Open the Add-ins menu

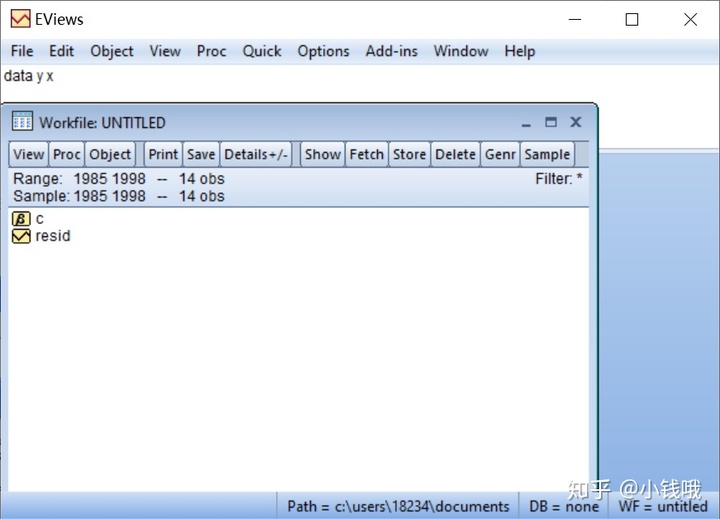coord(391,51)
